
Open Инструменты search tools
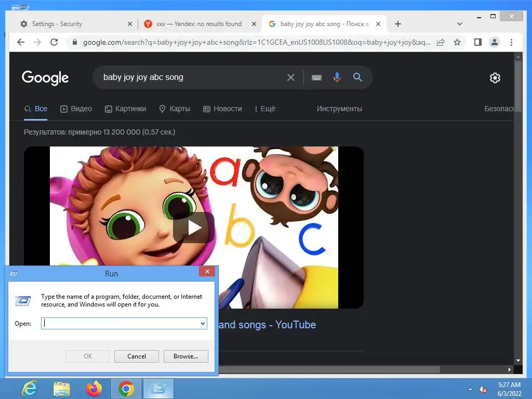tap(339, 109)
